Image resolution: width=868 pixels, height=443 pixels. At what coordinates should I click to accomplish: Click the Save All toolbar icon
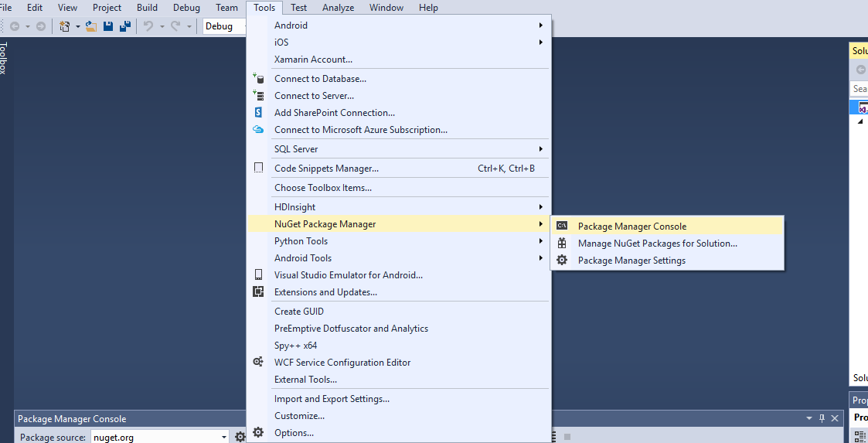click(125, 26)
